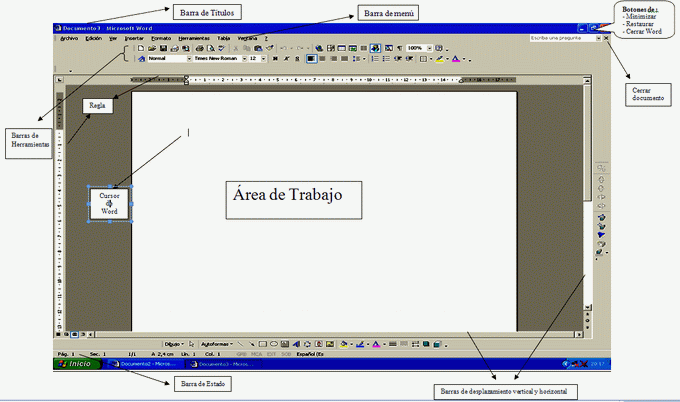Choose the Select Objects arrow pointer

tap(191, 344)
